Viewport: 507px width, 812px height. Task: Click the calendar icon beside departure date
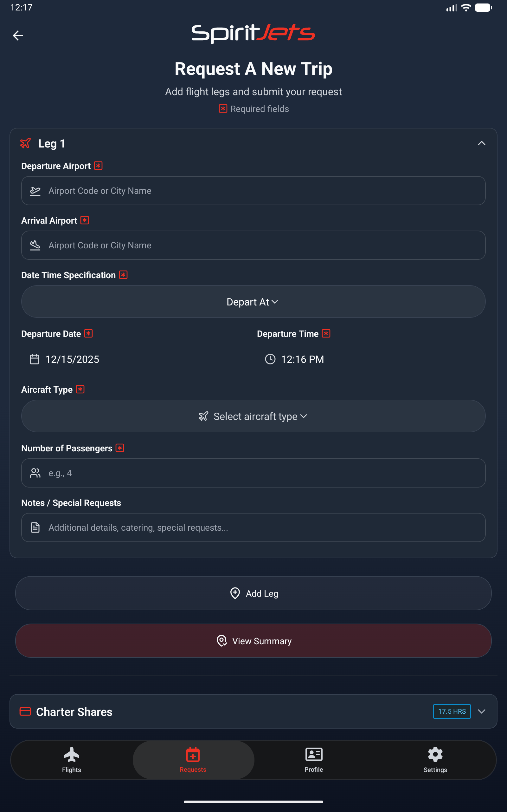[x=35, y=359]
